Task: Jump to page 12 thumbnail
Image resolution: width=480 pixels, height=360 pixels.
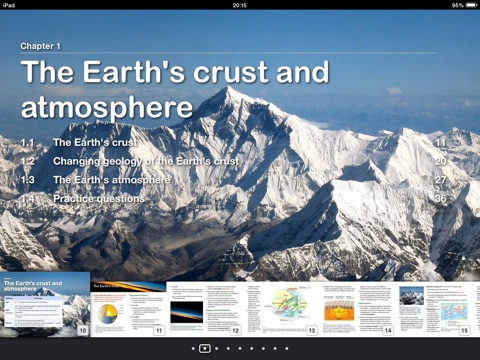Action: point(204,309)
